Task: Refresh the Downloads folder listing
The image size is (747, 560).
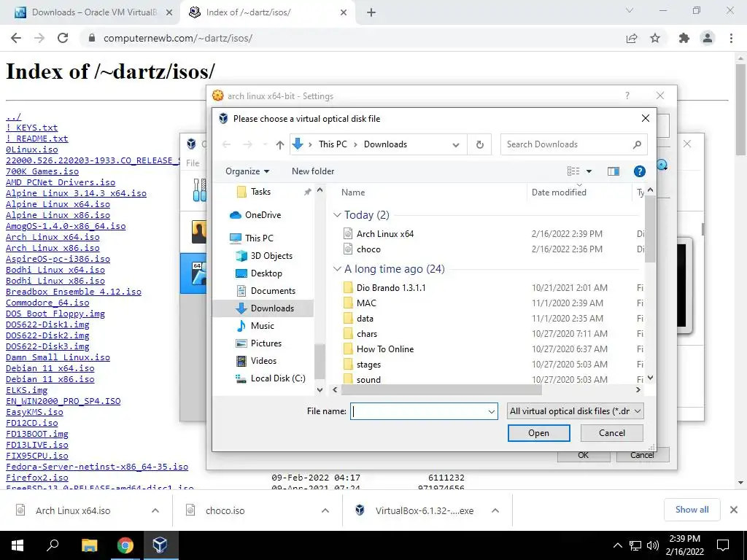Action: click(480, 145)
